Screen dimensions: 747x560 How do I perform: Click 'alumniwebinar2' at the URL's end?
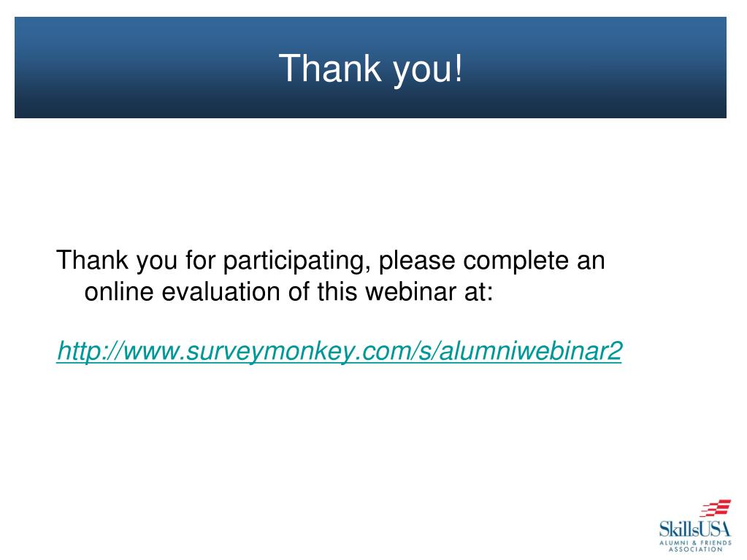[x=530, y=351]
